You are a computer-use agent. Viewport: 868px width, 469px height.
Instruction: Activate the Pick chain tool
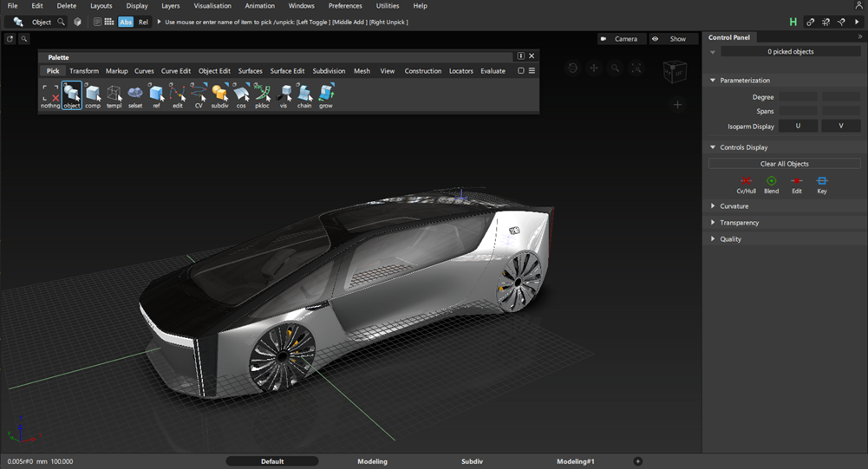(x=304, y=94)
